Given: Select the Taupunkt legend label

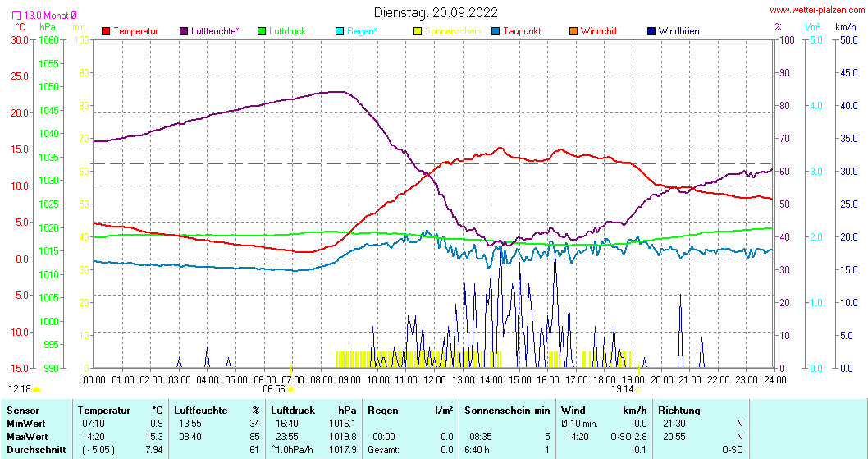Looking at the screenshot, I should tap(522, 31).
